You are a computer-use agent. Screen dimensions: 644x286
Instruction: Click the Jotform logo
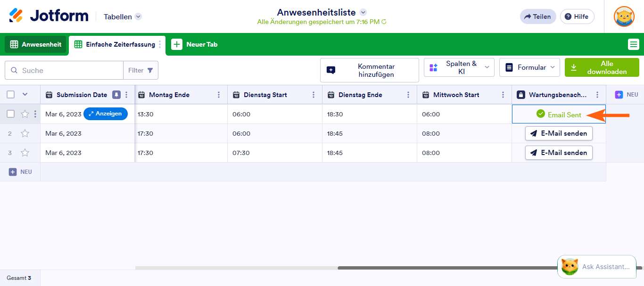(x=49, y=16)
